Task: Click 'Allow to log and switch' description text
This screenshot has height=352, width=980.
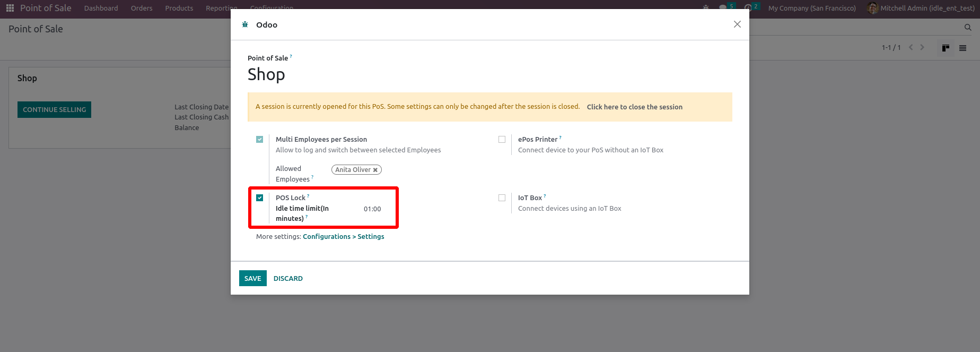Action: click(358, 150)
